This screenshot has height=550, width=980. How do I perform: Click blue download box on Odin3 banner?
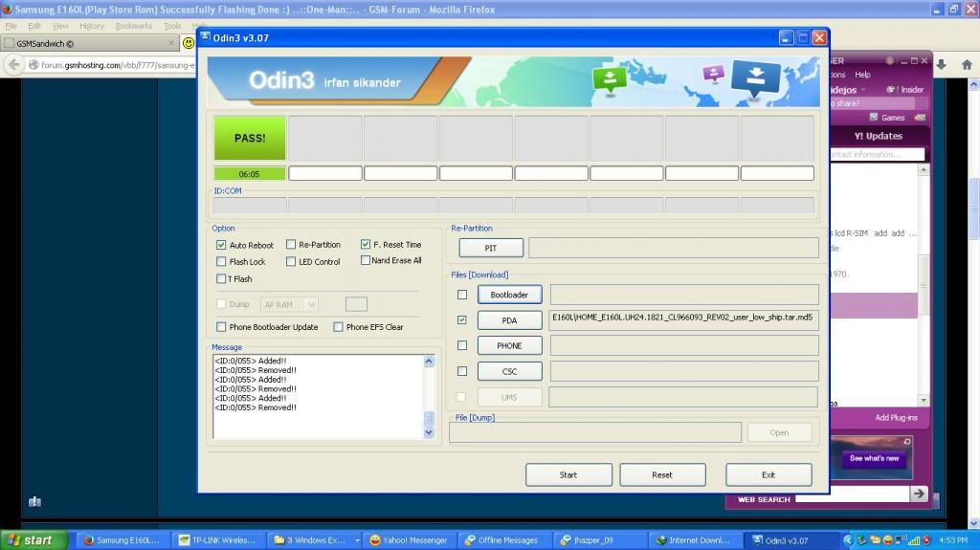coord(756,79)
